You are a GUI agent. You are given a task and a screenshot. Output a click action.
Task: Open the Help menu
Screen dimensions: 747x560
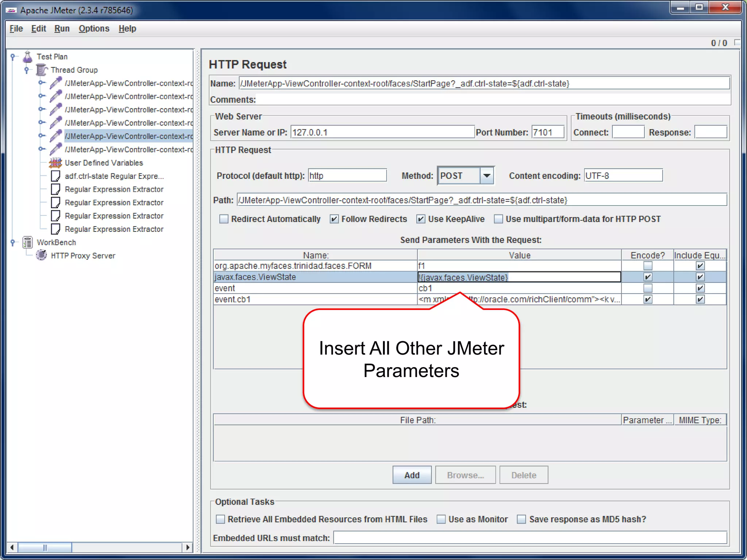tap(127, 28)
